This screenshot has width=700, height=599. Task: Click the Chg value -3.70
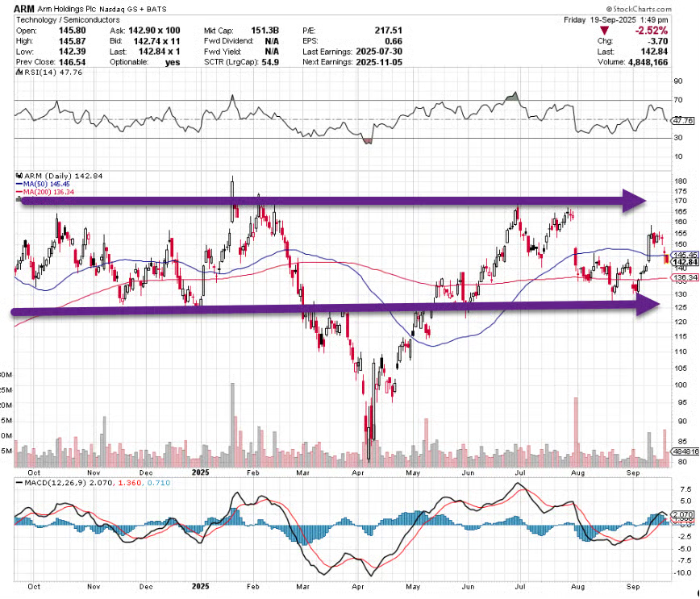(x=657, y=41)
